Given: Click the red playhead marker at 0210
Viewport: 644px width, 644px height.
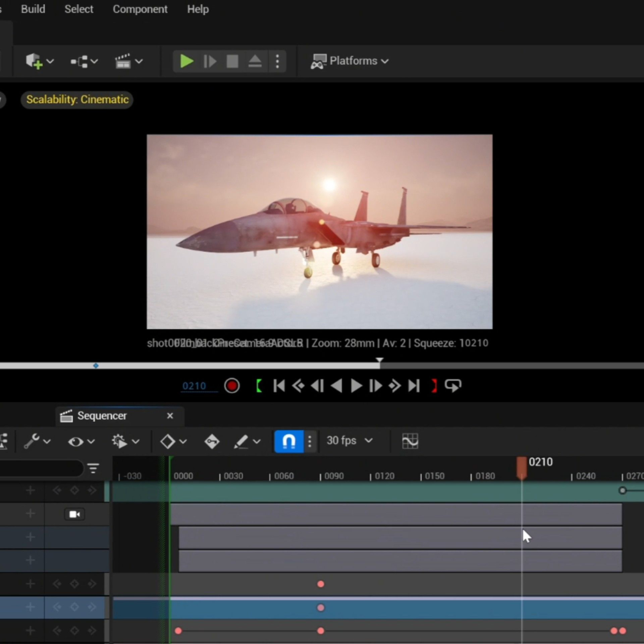Looking at the screenshot, I should (x=521, y=466).
